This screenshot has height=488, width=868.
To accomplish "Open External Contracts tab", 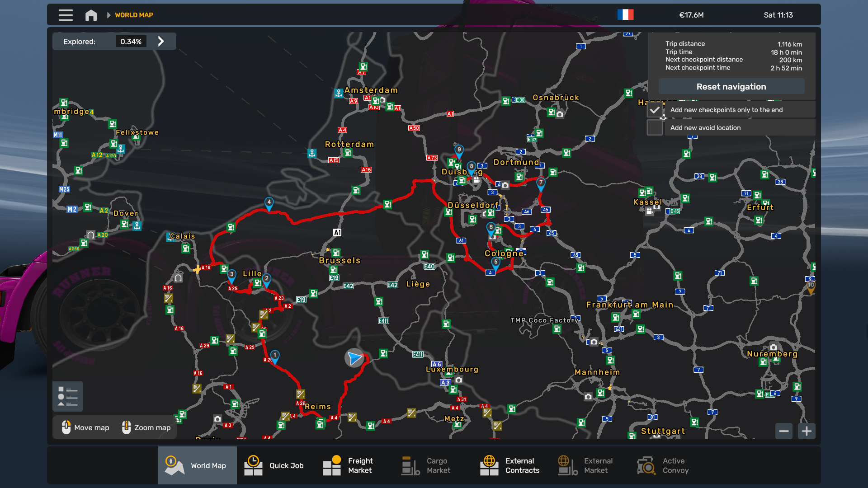I will pos(511,465).
